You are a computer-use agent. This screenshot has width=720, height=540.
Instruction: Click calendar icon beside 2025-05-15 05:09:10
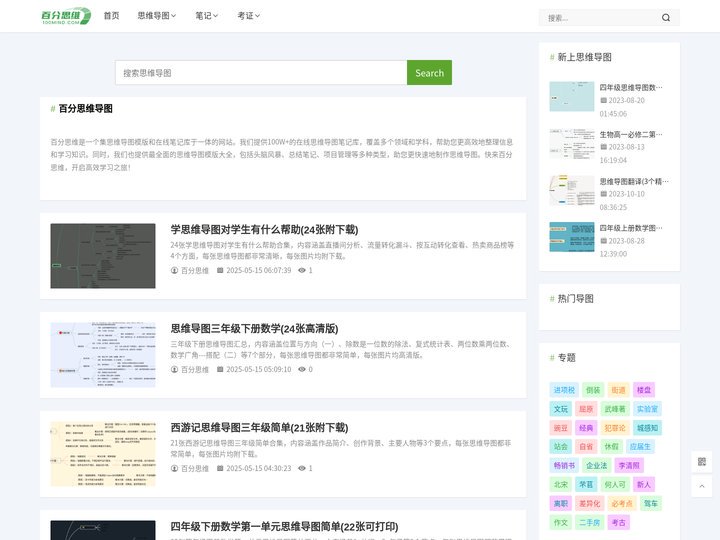pyautogui.click(x=220, y=370)
